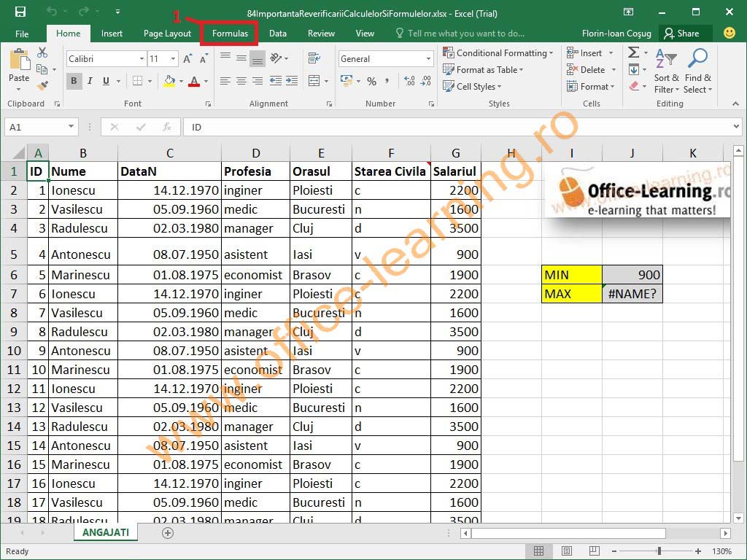The height and width of the screenshot is (560, 747).
Task: Open the Fill Color dropdown arrow
Action: pyautogui.click(x=181, y=82)
